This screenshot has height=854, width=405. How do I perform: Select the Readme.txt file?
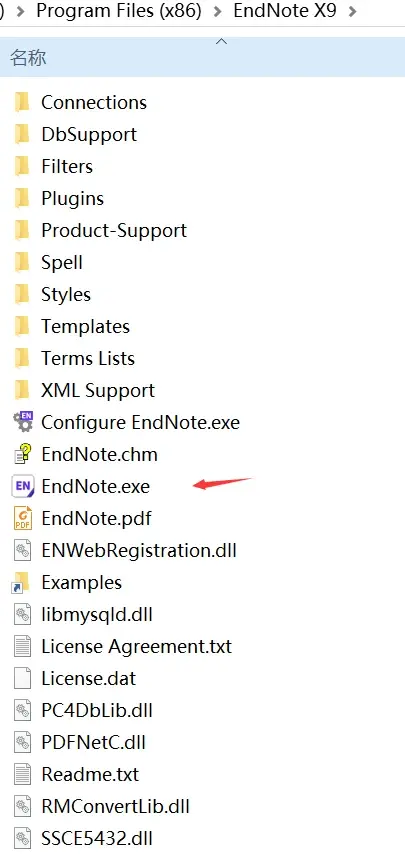click(90, 774)
